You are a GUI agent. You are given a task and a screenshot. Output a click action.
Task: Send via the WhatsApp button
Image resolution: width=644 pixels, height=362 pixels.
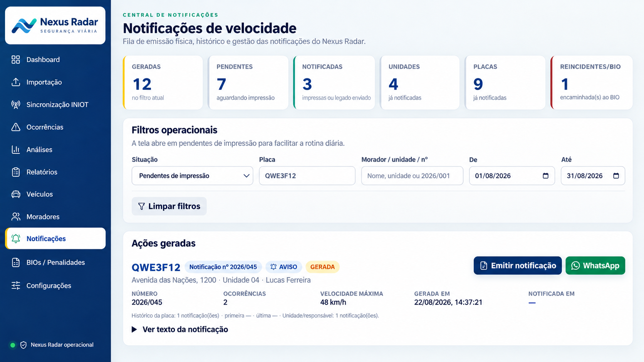tap(595, 265)
